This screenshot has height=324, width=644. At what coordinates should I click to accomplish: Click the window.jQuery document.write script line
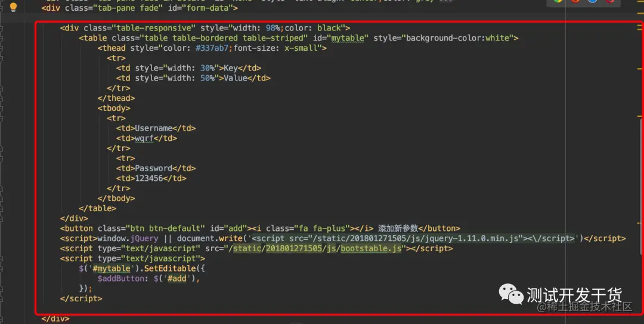(343, 239)
